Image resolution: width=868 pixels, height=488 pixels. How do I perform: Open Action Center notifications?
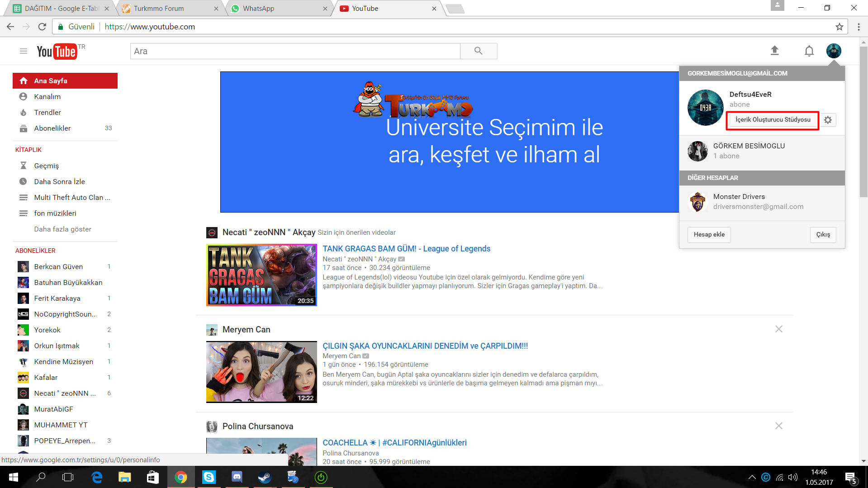click(851, 478)
